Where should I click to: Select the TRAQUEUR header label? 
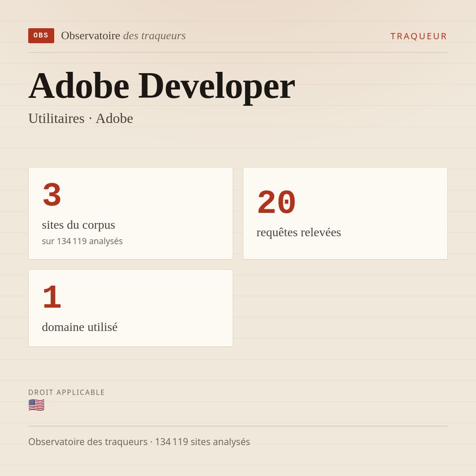(419, 36)
